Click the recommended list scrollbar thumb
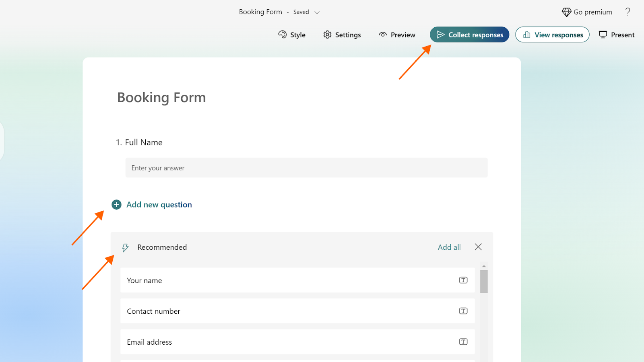 point(484,282)
